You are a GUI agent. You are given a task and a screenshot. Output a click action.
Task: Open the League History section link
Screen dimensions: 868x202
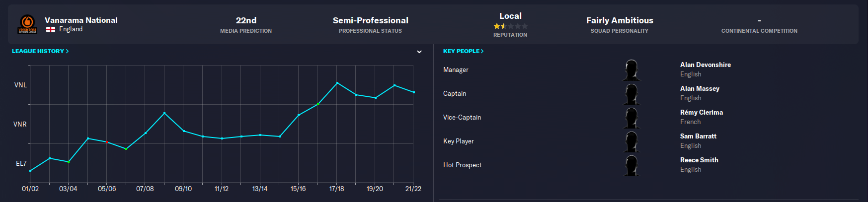(40, 51)
